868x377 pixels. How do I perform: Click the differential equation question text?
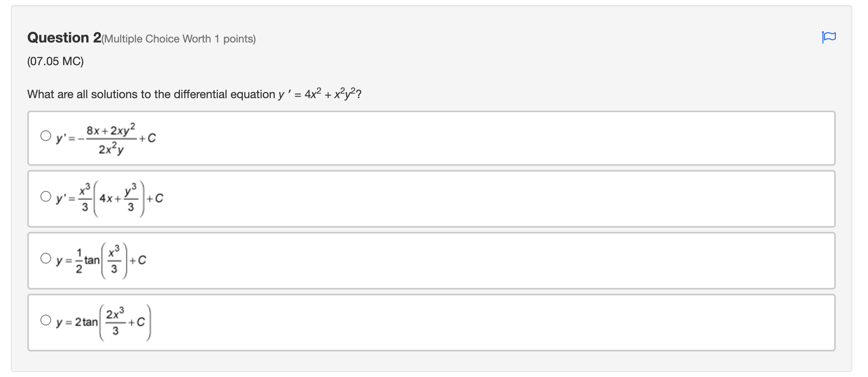pos(194,94)
